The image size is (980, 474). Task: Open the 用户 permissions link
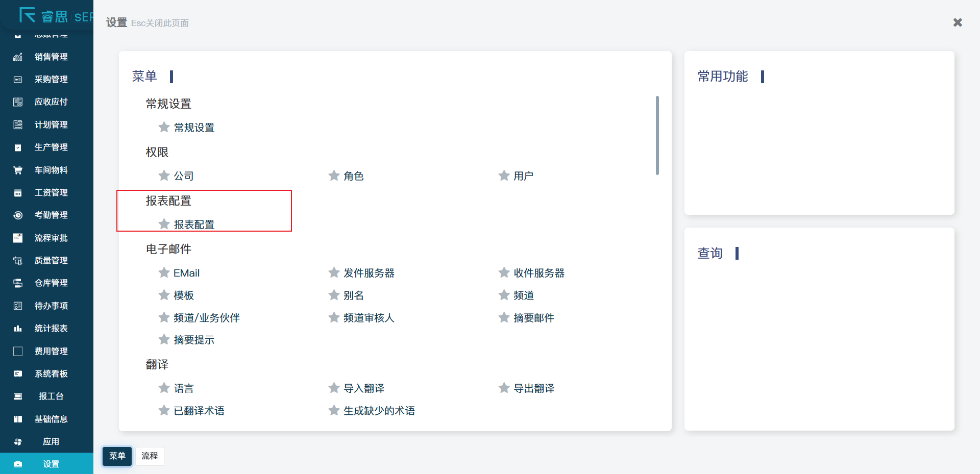[523, 176]
